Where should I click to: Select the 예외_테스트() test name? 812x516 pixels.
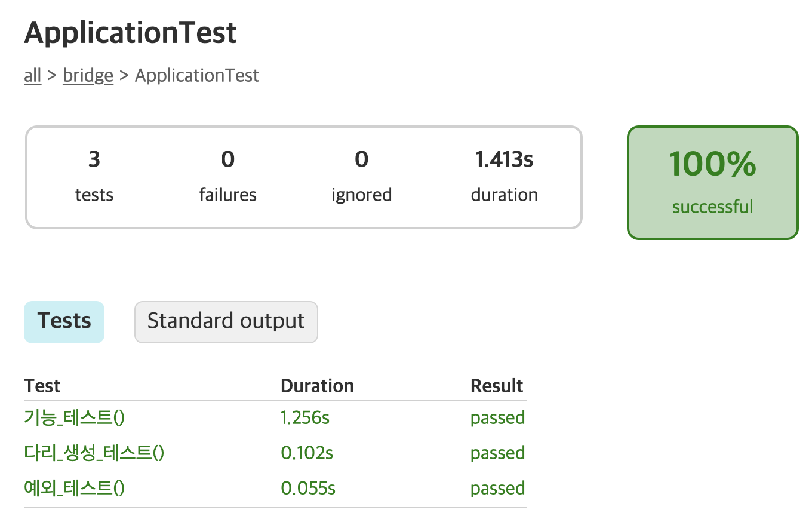tap(75, 489)
